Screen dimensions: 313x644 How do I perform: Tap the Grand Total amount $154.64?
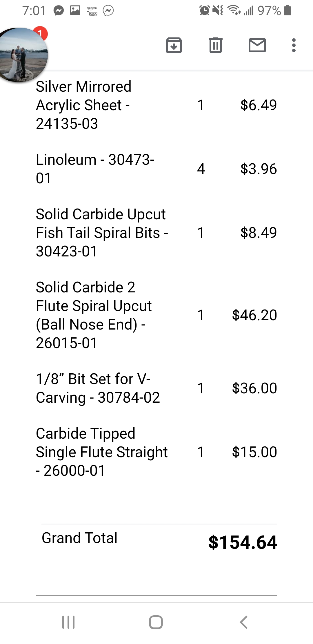[243, 542]
